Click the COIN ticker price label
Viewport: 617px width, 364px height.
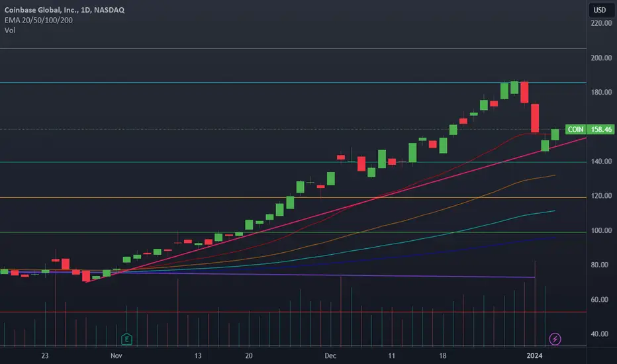click(x=575, y=130)
